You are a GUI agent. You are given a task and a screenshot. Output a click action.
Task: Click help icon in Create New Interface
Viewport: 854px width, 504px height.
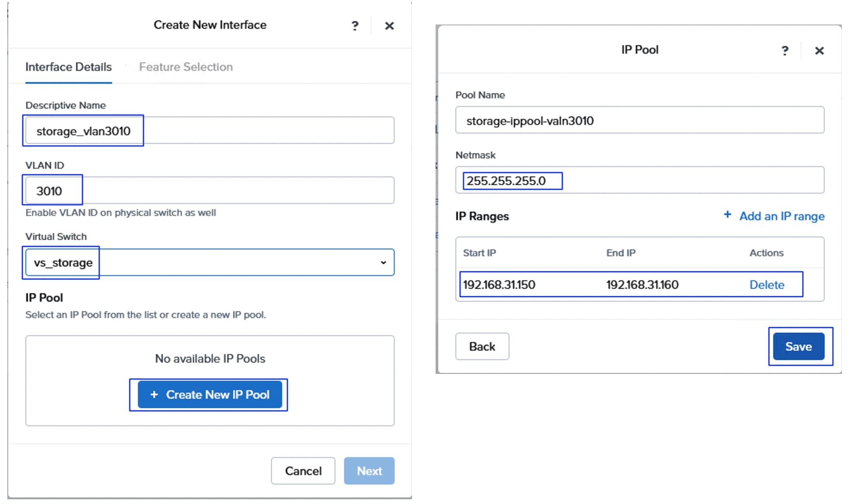pyautogui.click(x=355, y=26)
